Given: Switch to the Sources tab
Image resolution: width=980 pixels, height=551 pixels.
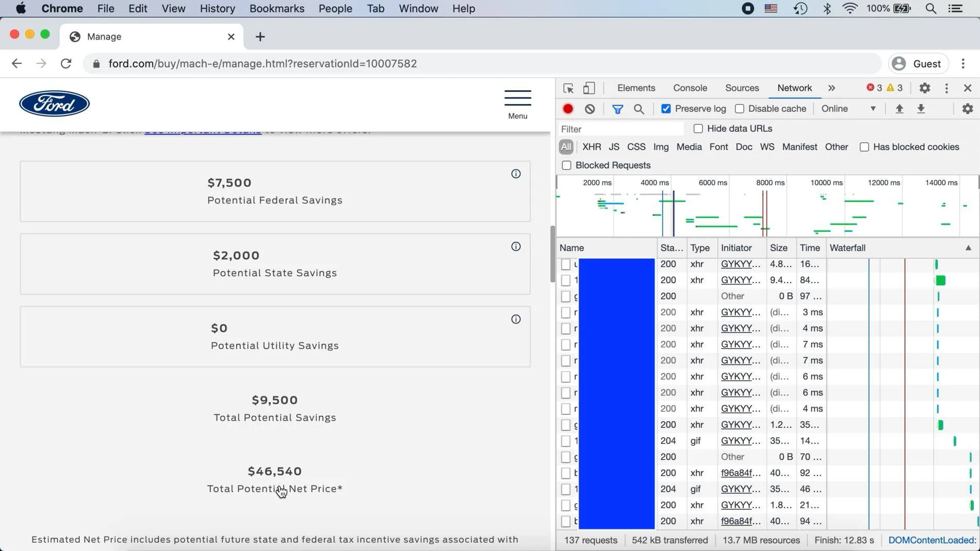Looking at the screenshot, I should 742,88.
